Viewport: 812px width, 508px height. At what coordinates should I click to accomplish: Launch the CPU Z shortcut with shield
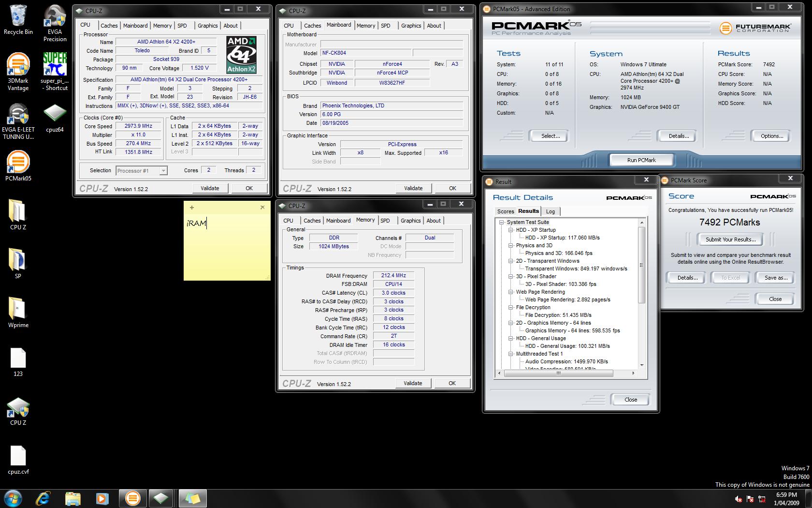coord(18,411)
